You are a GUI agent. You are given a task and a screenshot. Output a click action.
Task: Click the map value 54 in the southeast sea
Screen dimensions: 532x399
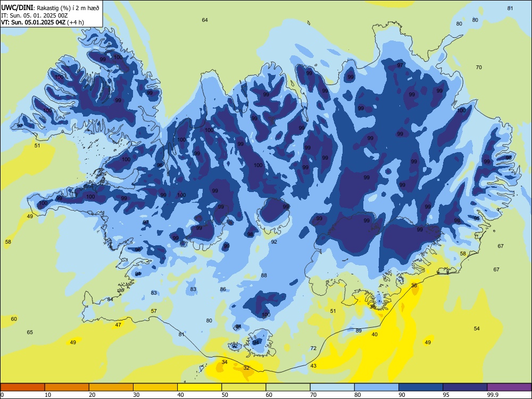(x=477, y=328)
